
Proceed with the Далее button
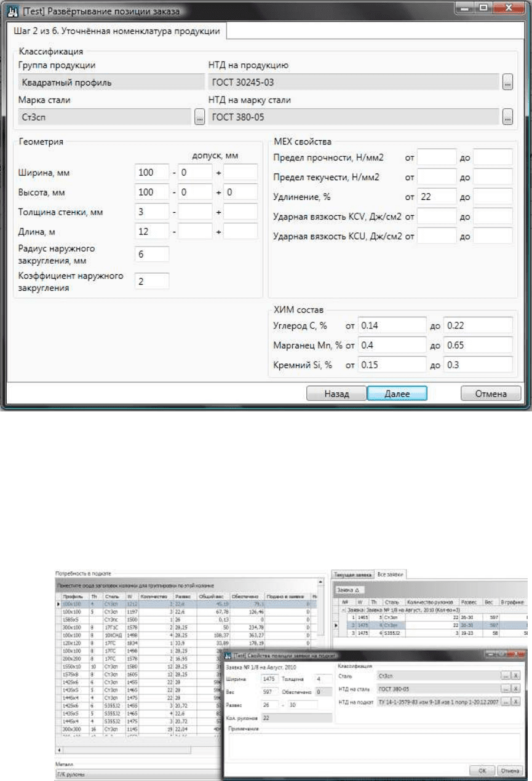click(397, 394)
